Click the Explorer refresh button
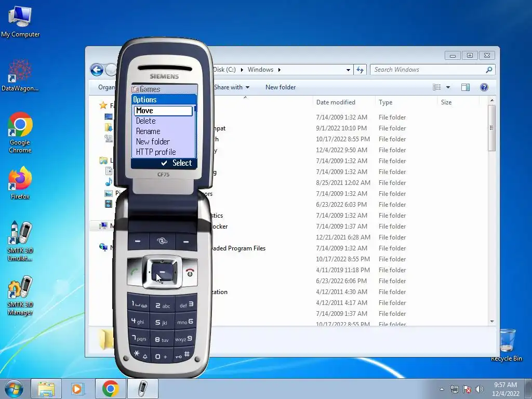Image resolution: width=532 pixels, height=399 pixels. 360,70
